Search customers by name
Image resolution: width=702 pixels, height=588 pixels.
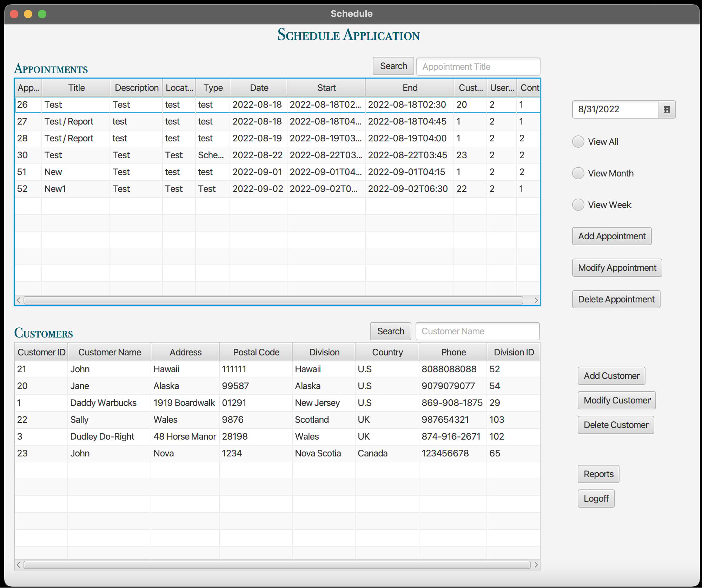pos(390,331)
